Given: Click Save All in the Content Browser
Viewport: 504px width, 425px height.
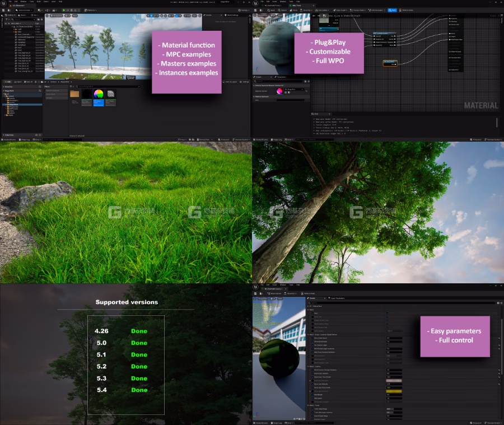Looking at the screenshot, I should [x=29, y=82].
